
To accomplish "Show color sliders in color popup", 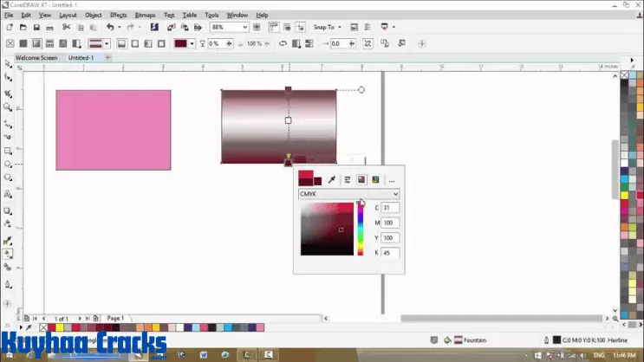I will click(x=347, y=180).
